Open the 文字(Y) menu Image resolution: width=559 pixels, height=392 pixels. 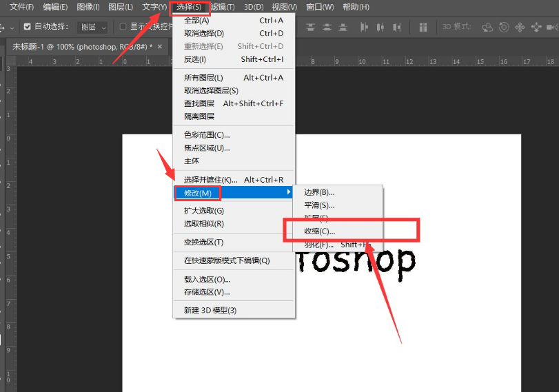coord(154,7)
